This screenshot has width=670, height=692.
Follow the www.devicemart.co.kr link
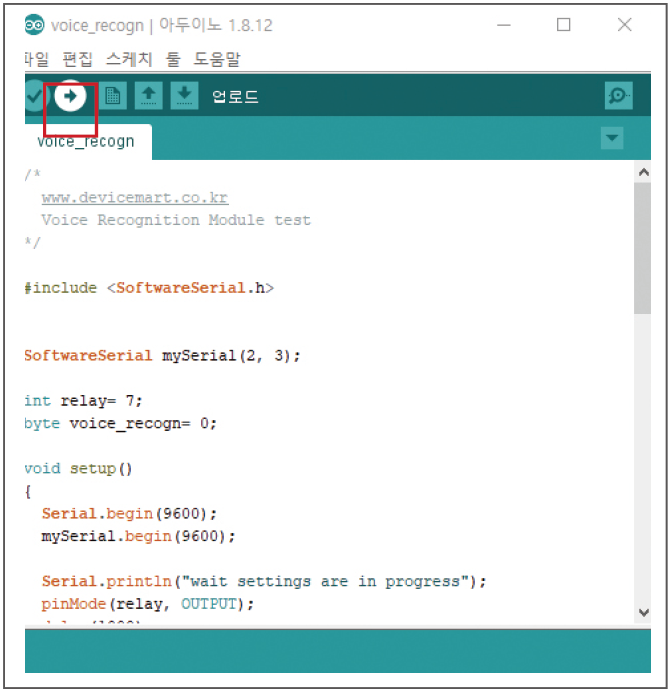[x=135, y=197]
